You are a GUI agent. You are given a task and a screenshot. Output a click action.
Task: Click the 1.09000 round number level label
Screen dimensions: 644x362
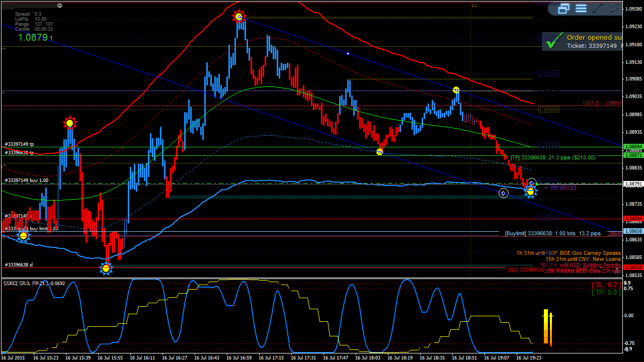coord(548,110)
